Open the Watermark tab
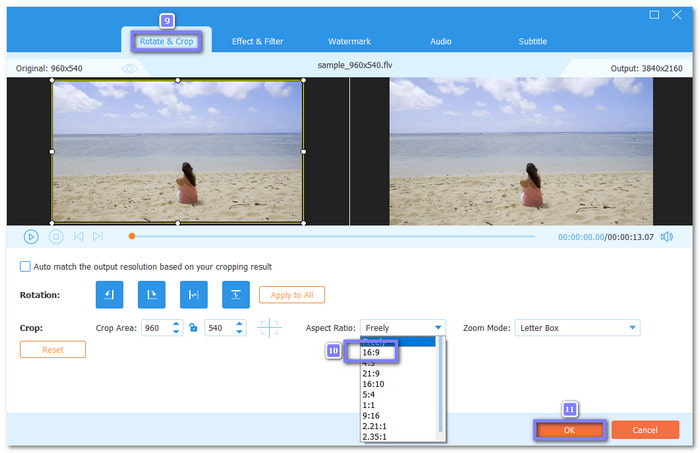The image size is (700, 453). 349,41
